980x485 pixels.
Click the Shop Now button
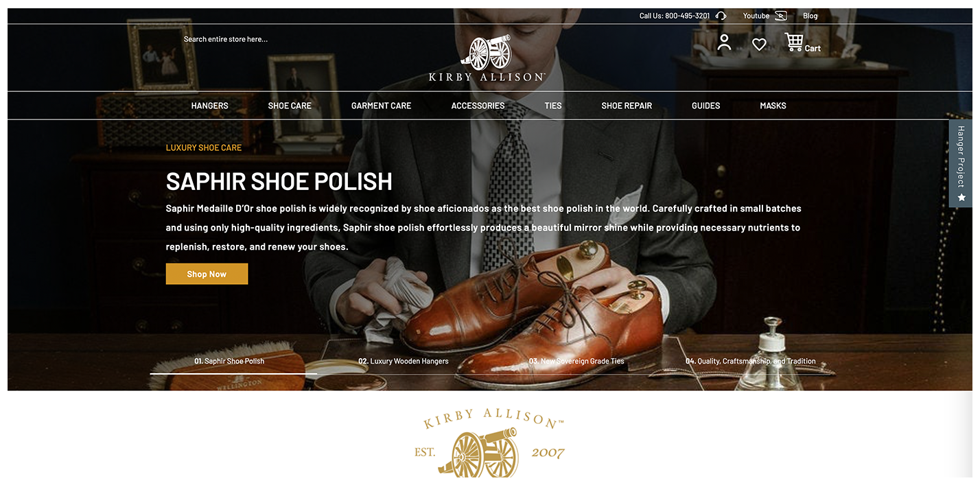pyautogui.click(x=207, y=274)
